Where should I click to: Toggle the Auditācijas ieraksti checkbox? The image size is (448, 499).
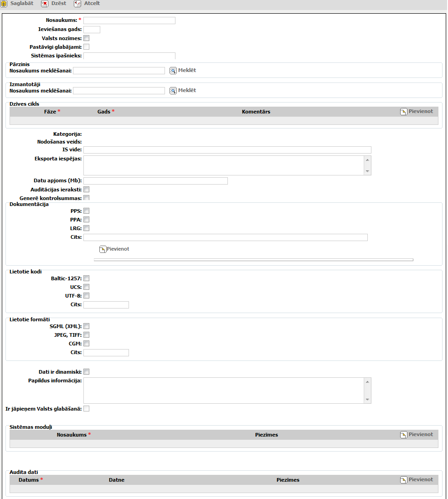pos(87,190)
